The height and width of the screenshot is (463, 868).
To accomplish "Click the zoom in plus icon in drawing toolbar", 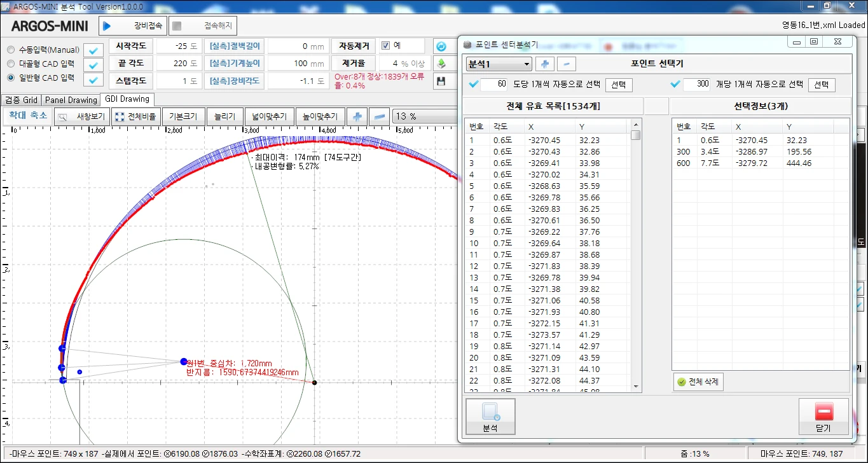I will point(357,116).
